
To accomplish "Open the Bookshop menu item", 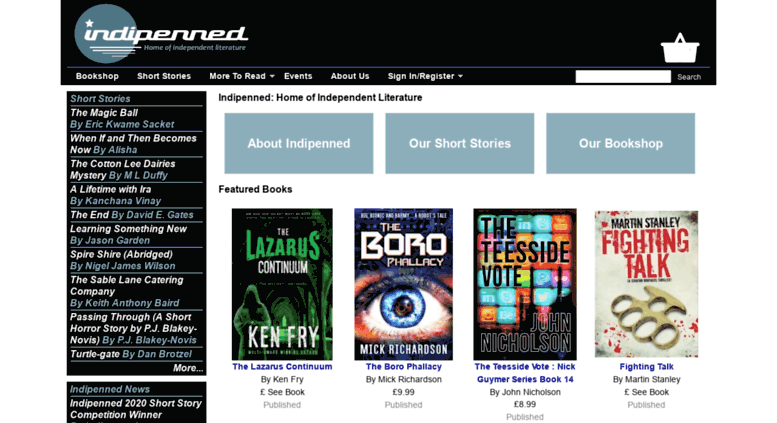I will click(97, 76).
